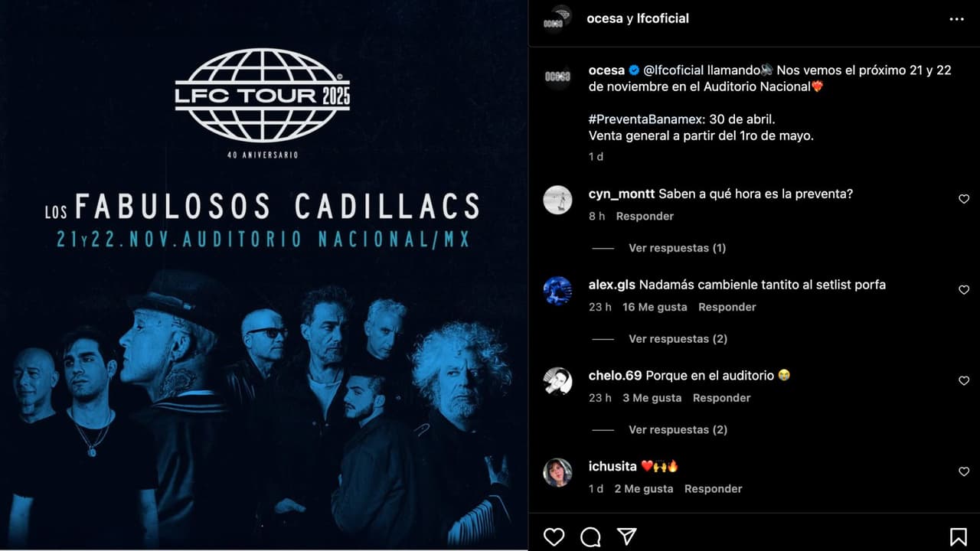Click the LFC Tour 2025 poster image

pyautogui.click(x=263, y=275)
